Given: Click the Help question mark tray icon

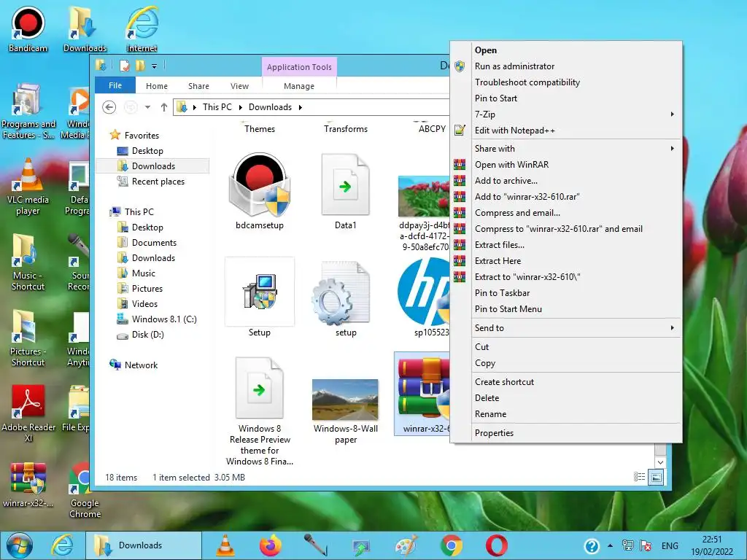Looking at the screenshot, I should pos(591,545).
